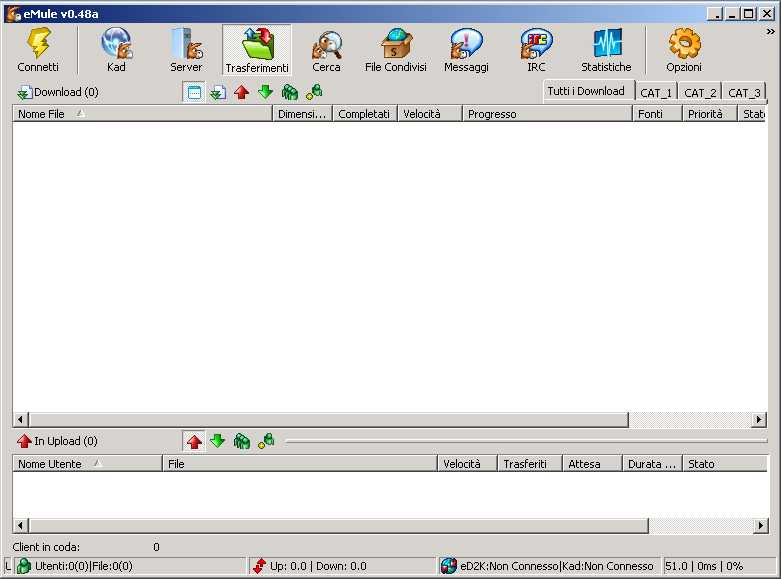Switch to the CAT_1 tab

655,93
